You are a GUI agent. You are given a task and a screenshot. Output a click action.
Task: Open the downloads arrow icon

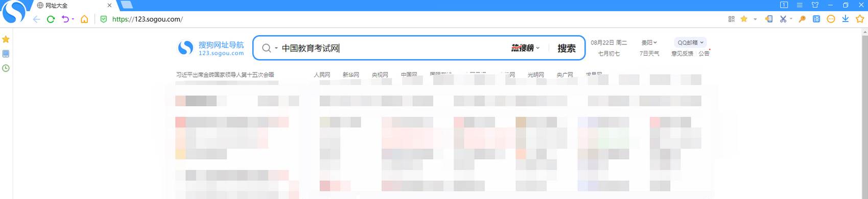click(845, 19)
